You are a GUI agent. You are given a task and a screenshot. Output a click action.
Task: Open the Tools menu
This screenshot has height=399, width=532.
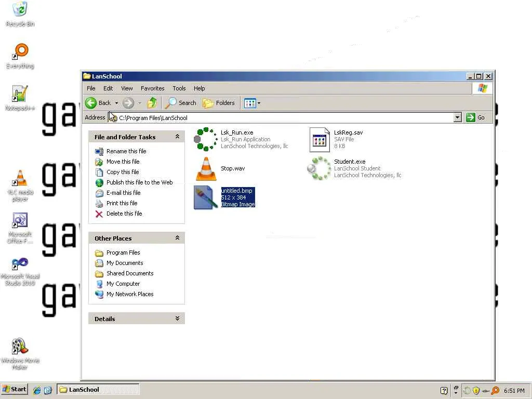(x=179, y=88)
